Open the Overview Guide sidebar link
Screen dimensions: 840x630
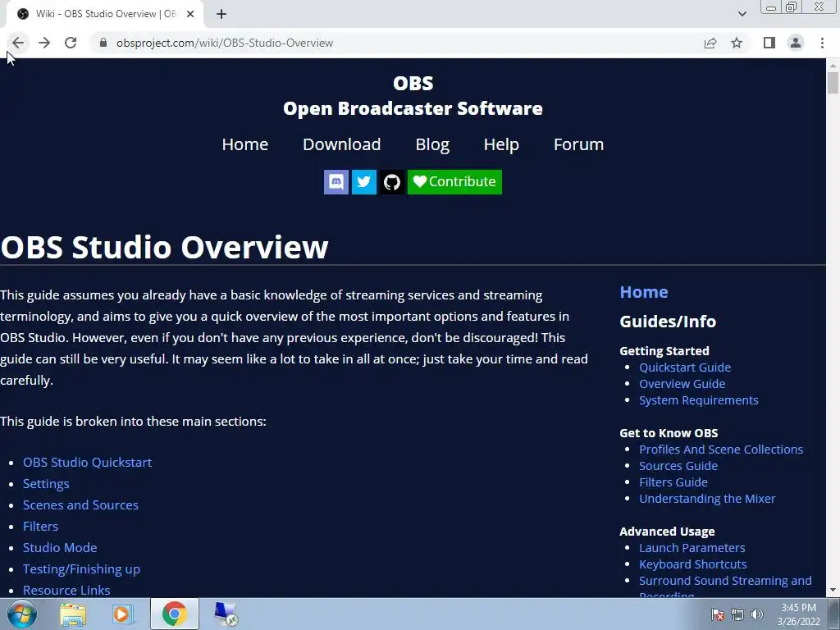coord(682,384)
